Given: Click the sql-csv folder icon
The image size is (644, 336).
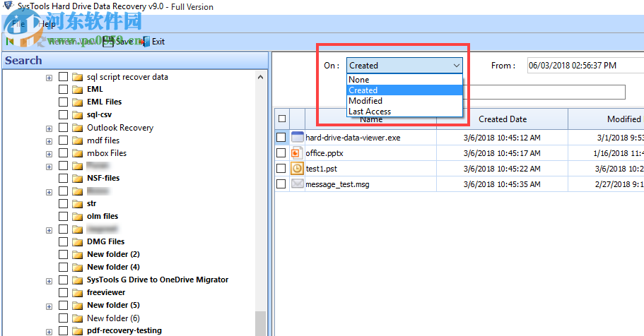Looking at the screenshot, I should click(77, 115).
